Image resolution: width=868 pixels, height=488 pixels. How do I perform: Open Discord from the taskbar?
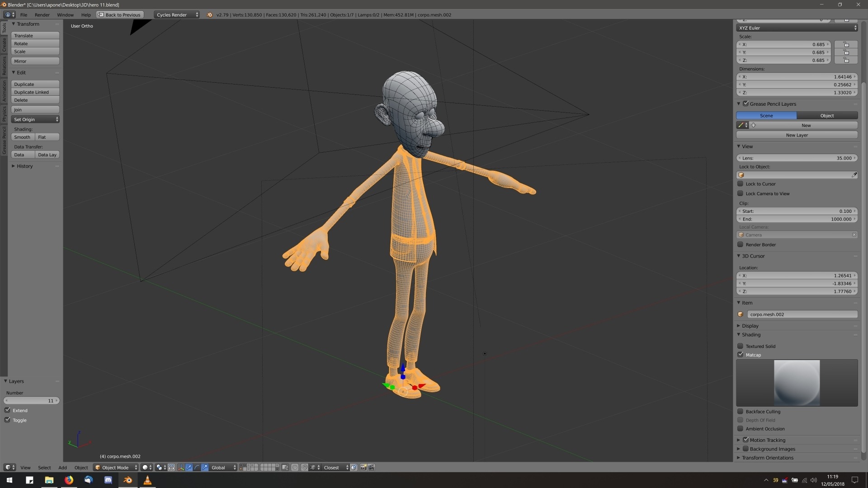(x=108, y=480)
